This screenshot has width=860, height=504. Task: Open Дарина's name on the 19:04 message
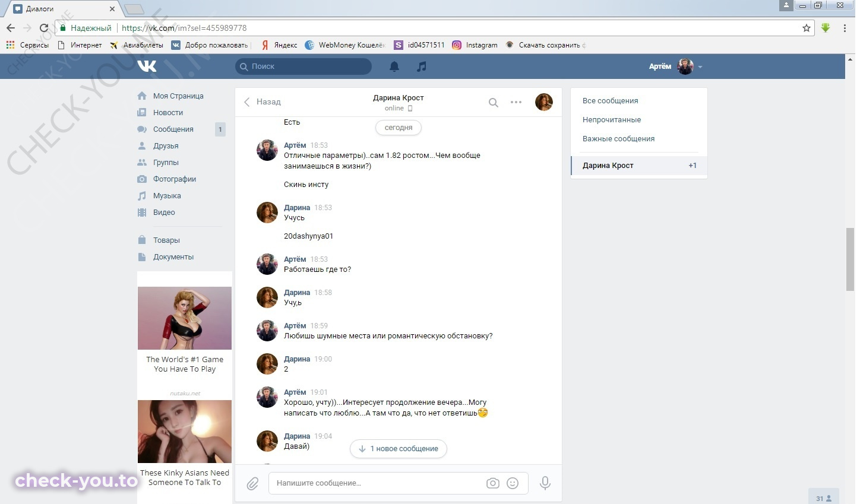(297, 436)
